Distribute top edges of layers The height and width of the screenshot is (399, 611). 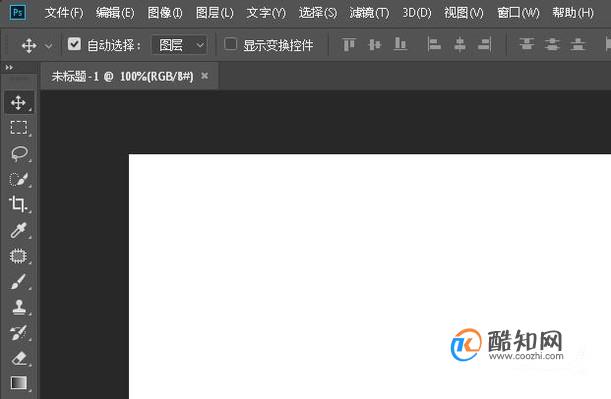526,44
